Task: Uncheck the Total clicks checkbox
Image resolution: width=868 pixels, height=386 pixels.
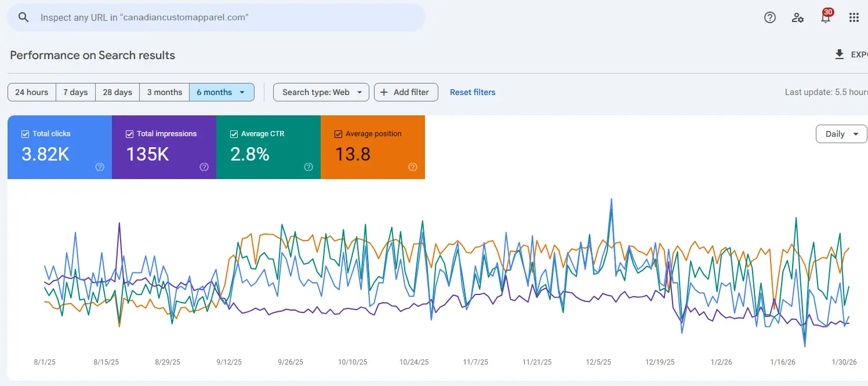Action: pyautogui.click(x=25, y=134)
